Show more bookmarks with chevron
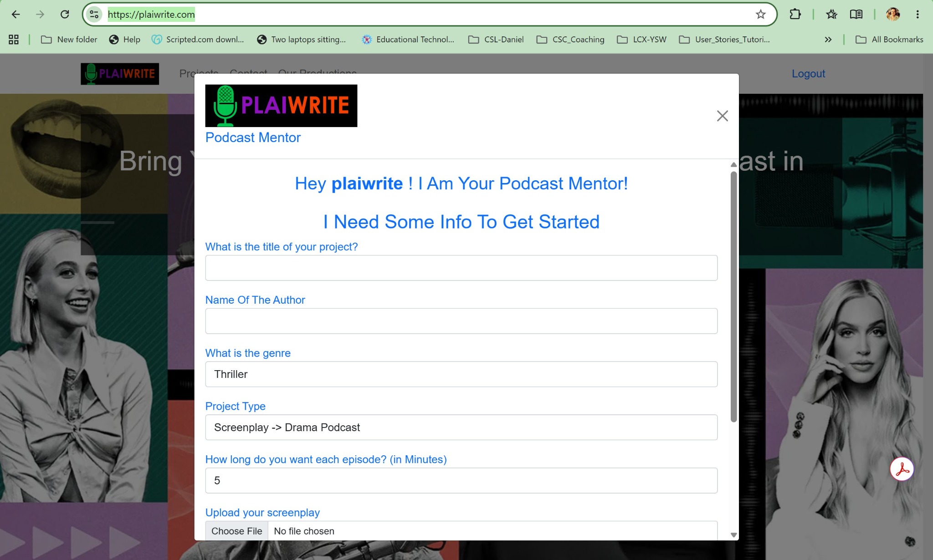This screenshot has height=560, width=933. tap(828, 40)
